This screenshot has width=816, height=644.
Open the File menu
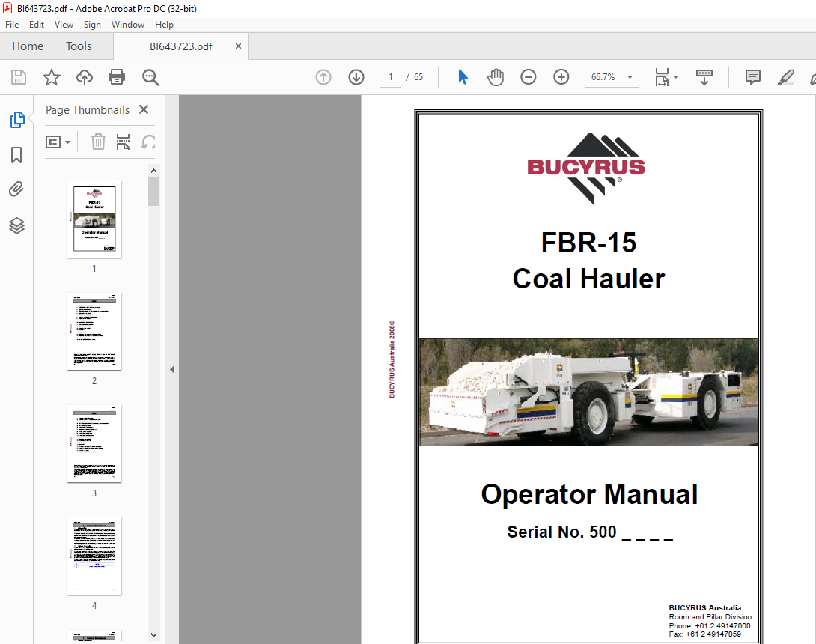point(12,25)
